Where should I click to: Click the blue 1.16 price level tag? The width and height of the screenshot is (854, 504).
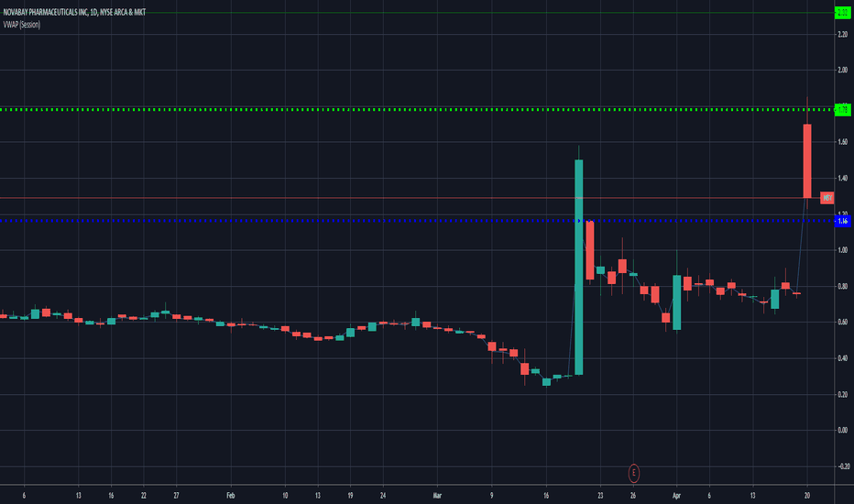[842, 221]
